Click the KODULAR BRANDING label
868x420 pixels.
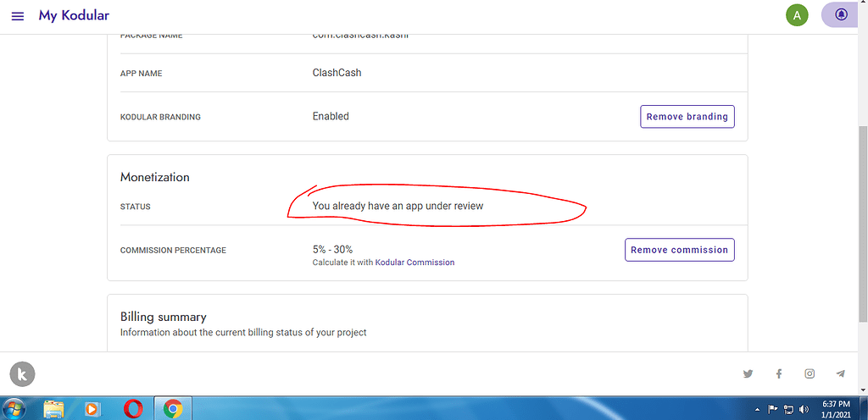(x=160, y=117)
